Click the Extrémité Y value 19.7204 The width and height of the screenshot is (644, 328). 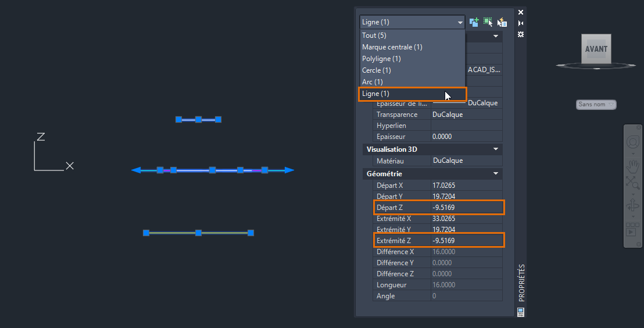click(467, 230)
